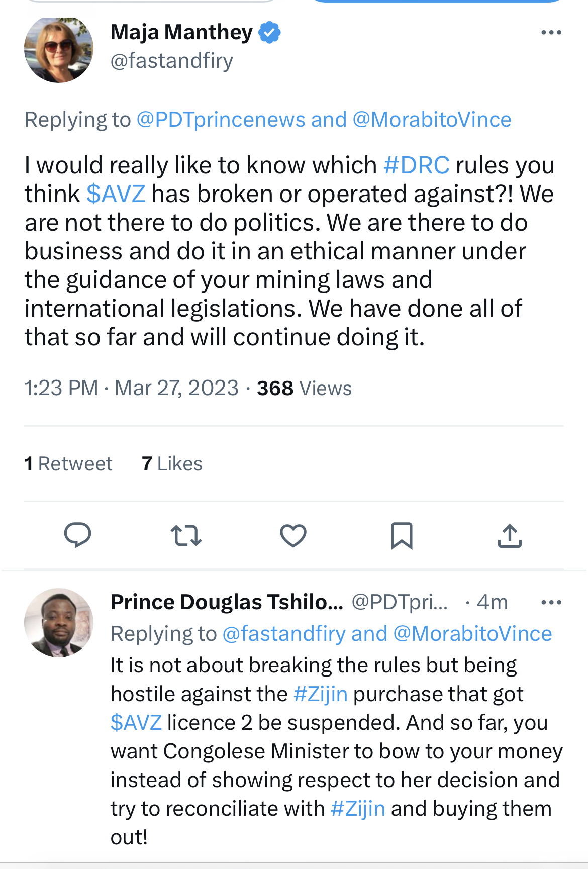Tap the share upload icon
Screen dimensions: 588x869
coord(510,535)
